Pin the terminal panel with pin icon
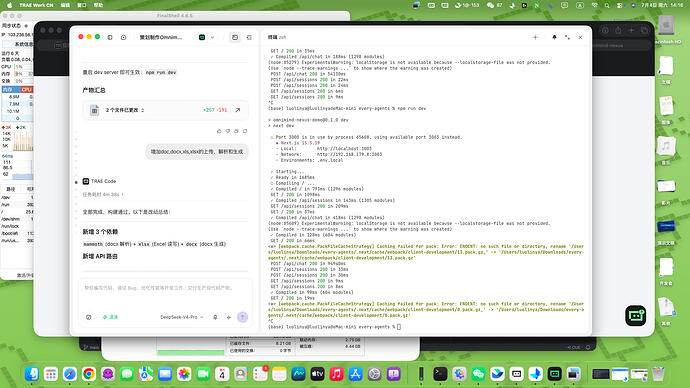 pyautogui.click(x=554, y=37)
